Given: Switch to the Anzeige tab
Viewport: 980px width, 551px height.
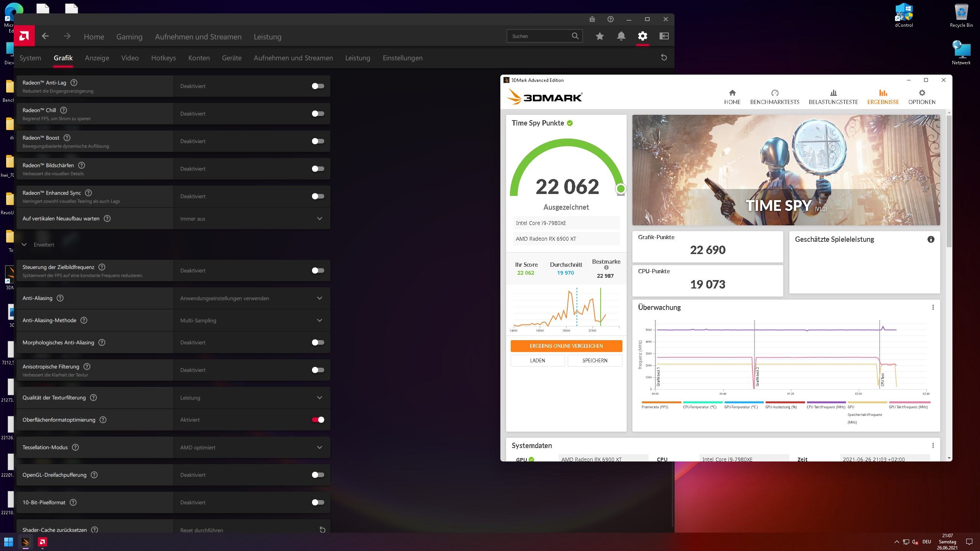Looking at the screenshot, I should click(97, 58).
